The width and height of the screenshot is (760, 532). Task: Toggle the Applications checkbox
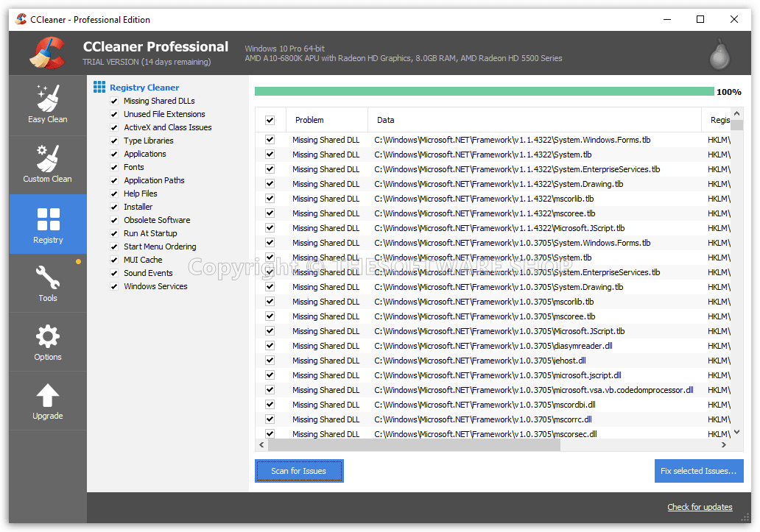(114, 154)
